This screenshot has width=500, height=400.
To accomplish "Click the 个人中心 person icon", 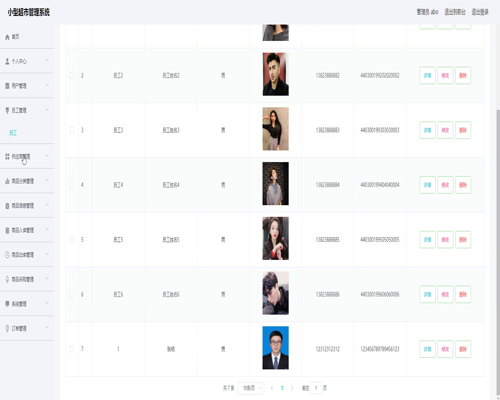I will tap(7, 61).
